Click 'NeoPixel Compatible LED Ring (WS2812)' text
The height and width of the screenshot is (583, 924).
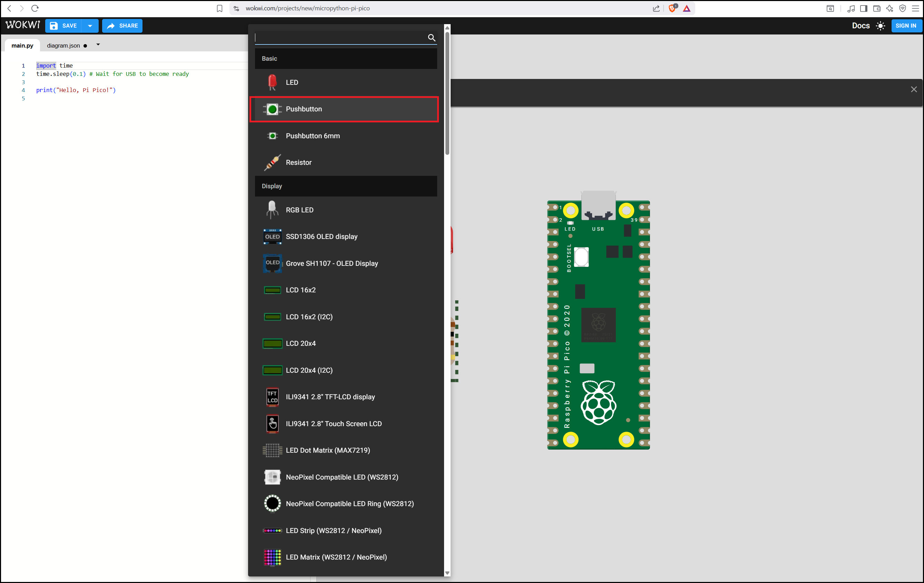[350, 504]
